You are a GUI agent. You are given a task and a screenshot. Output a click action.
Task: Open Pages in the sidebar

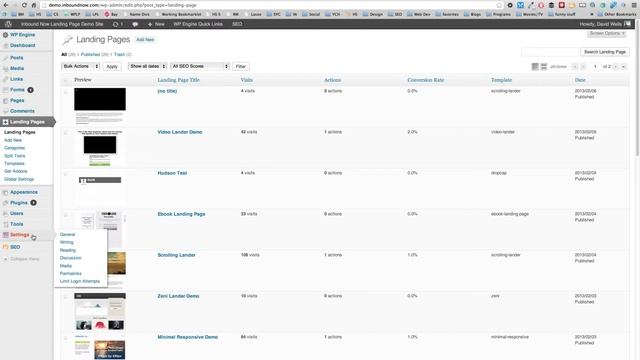(17, 100)
